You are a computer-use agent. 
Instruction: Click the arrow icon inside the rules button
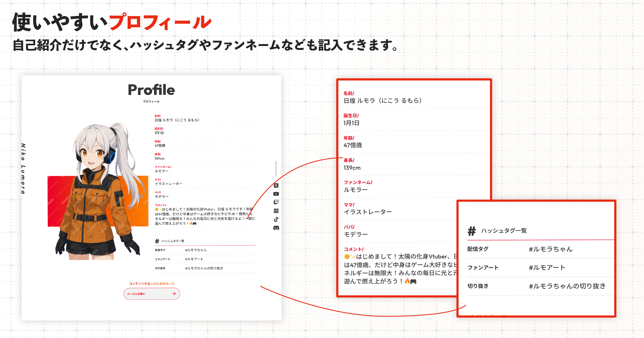coord(174,294)
